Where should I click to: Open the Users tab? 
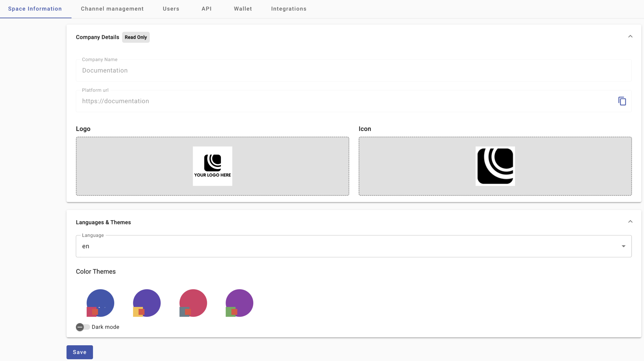(x=171, y=9)
